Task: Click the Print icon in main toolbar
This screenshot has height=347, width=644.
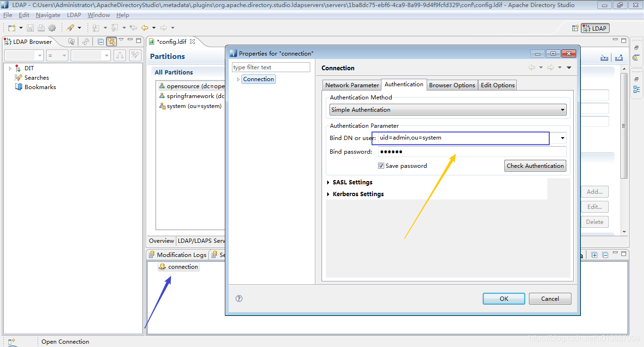Action: [41, 28]
